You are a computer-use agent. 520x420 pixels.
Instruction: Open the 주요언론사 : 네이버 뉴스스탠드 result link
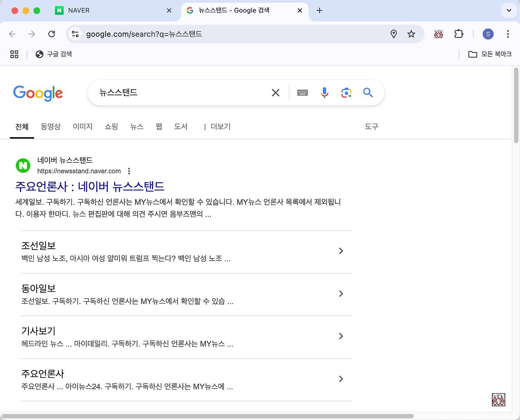click(x=90, y=187)
